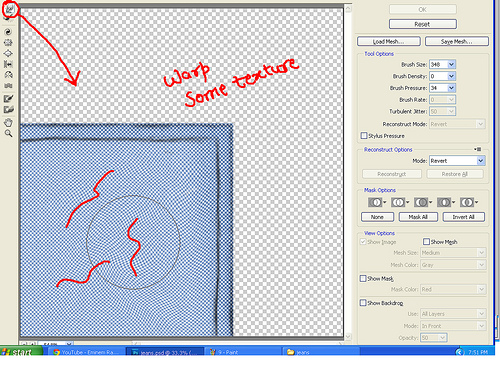500x371 pixels.
Task: Open the Turbulent Jitter dropdown
Action: point(442,111)
